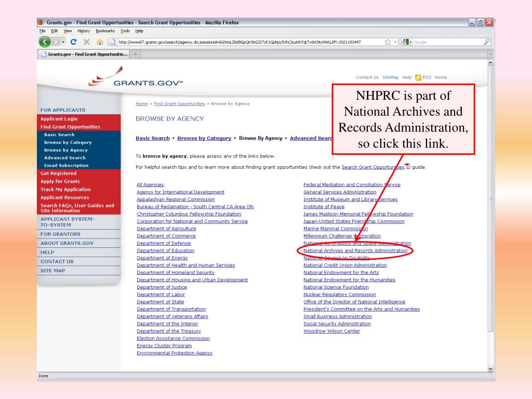Open Social Security Administration link
Screen dimensions: 532x399
point(337,324)
